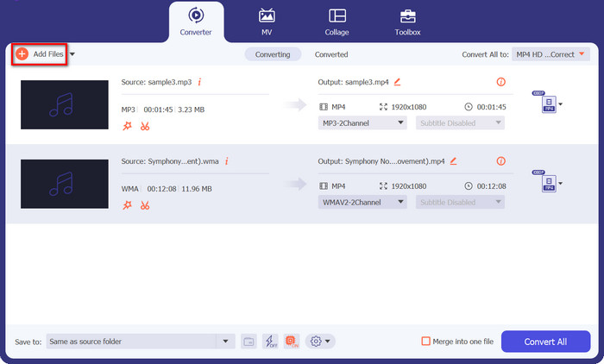Toggle the GPU hardware acceleration ON icon
This screenshot has height=364, width=604.
click(x=292, y=342)
